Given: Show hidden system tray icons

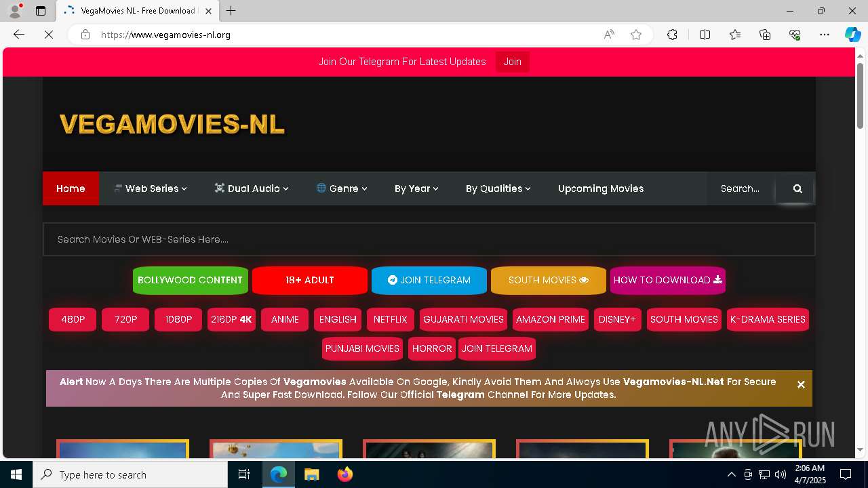Looking at the screenshot, I should click(x=731, y=474).
